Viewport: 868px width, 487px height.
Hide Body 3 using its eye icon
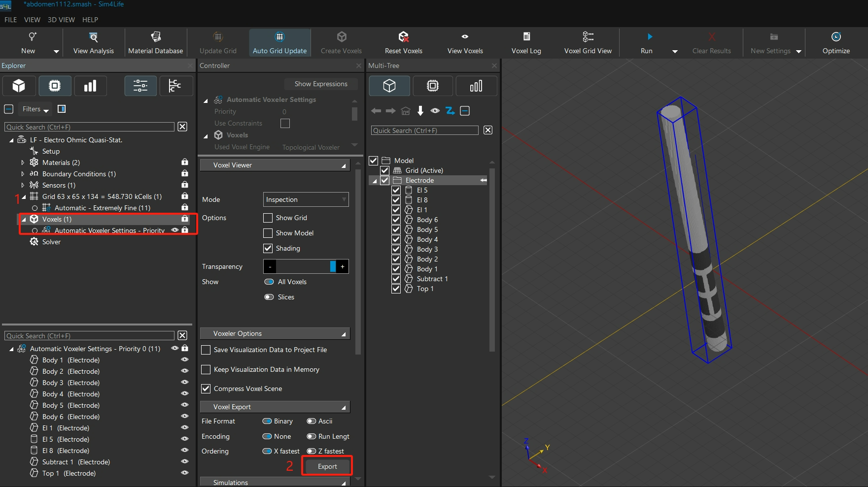tap(185, 383)
